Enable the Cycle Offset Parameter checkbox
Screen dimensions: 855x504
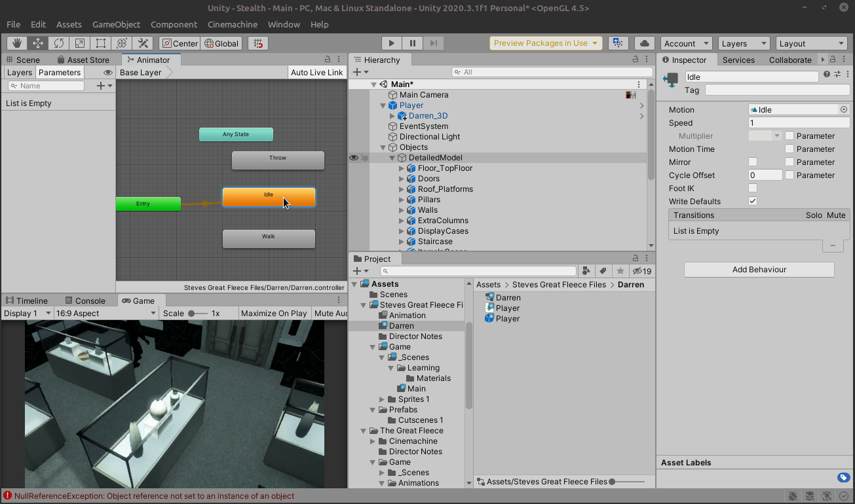tap(789, 175)
